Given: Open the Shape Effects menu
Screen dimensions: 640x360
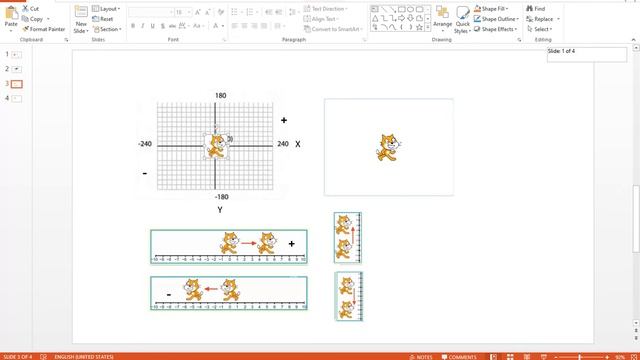Looking at the screenshot, I should pos(496,29).
